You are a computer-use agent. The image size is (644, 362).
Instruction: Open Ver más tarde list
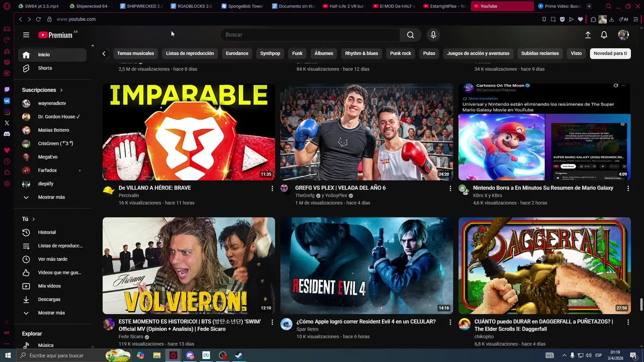52,259
